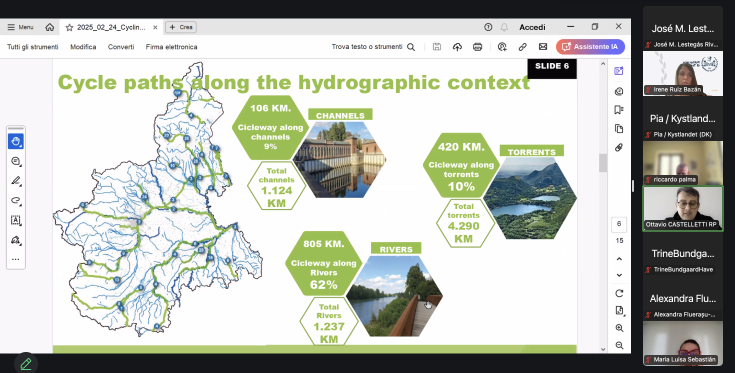Select riccardo palma video tile
This screenshot has width=735, height=373.
682,163
